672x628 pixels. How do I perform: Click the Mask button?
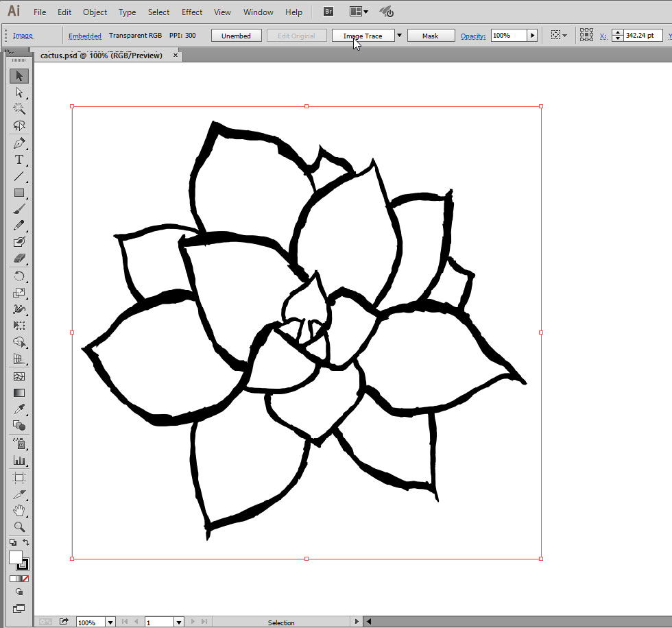pos(430,36)
